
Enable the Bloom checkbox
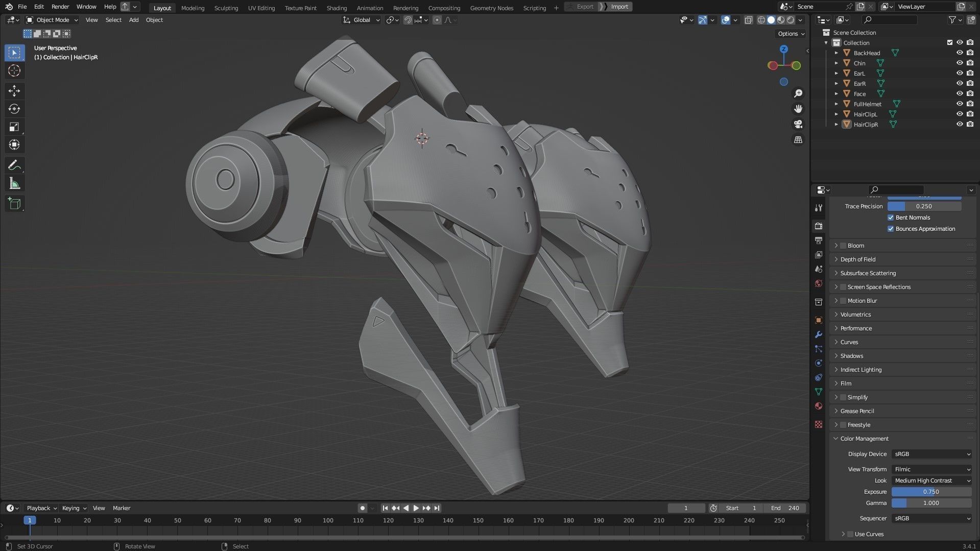pyautogui.click(x=843, y=246)
